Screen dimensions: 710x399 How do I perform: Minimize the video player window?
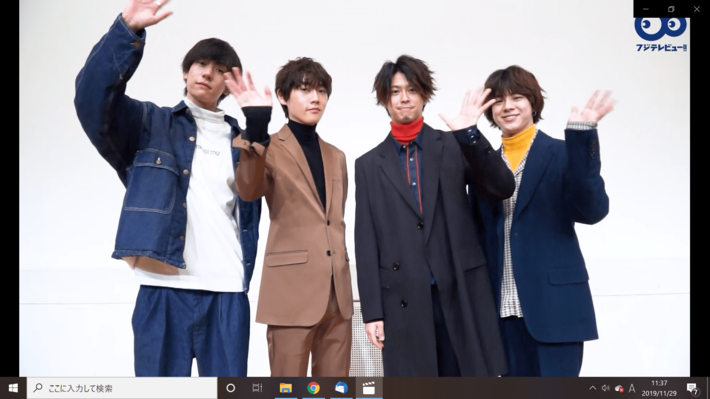(646, 9)
